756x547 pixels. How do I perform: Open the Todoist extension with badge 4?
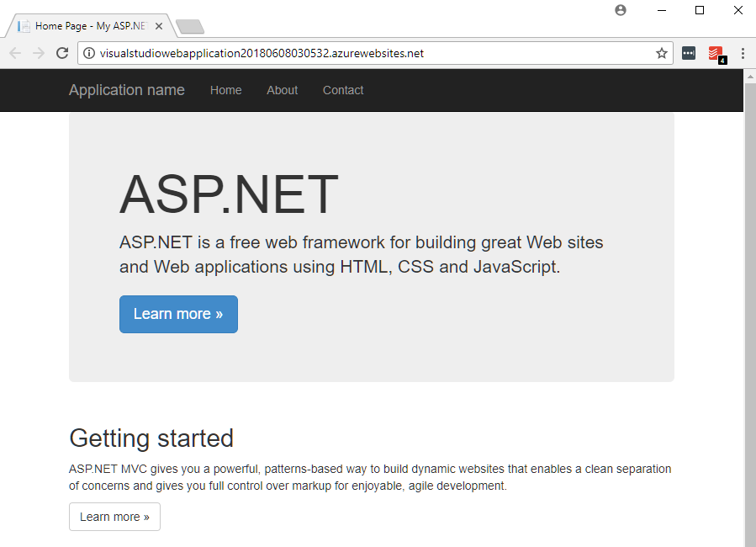716,54
